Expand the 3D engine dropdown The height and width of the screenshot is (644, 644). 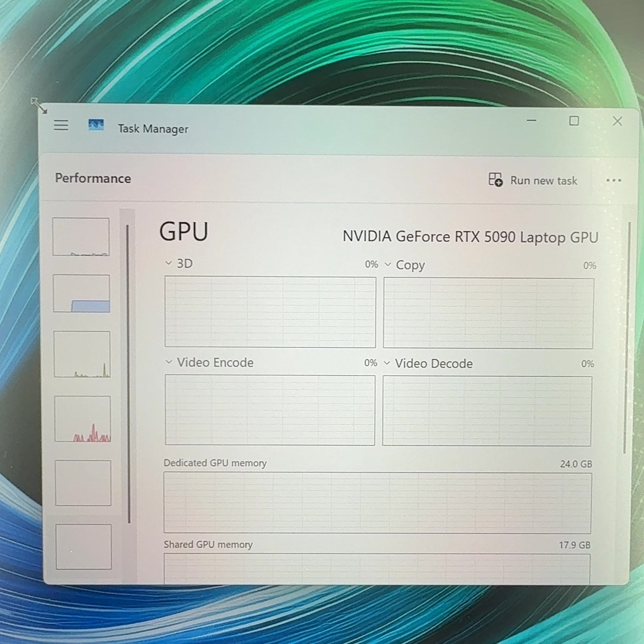169,263
